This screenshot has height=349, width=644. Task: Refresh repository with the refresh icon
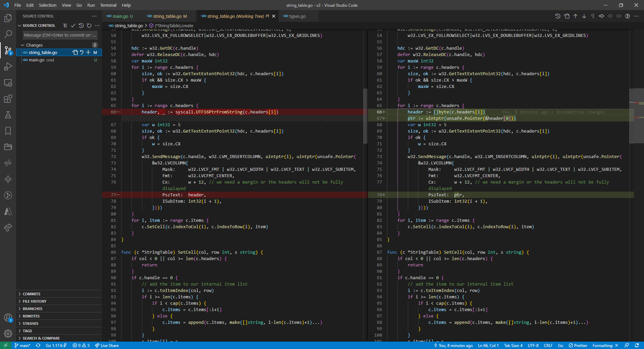(x=89, y=25)
